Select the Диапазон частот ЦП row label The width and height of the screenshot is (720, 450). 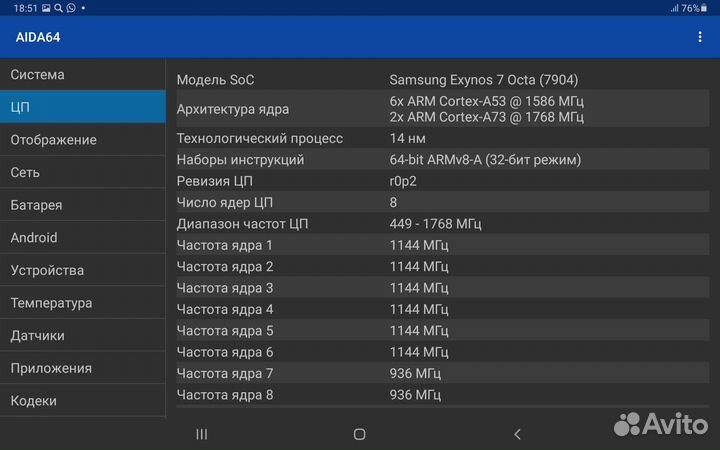[242, 224]
